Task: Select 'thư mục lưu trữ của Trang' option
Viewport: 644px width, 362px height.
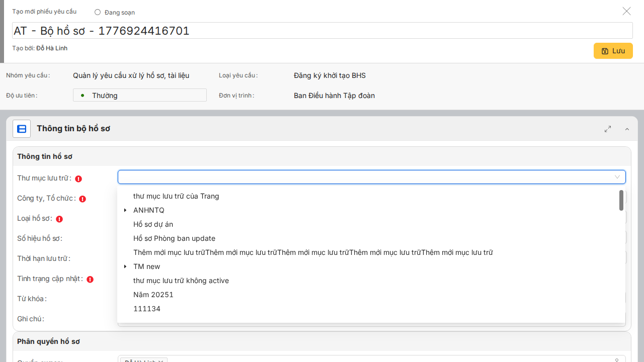Action: [x=176, y=196]
